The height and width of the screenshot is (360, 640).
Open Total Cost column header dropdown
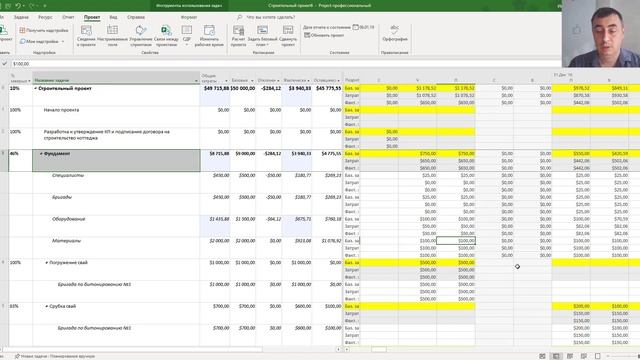point(227,81)
